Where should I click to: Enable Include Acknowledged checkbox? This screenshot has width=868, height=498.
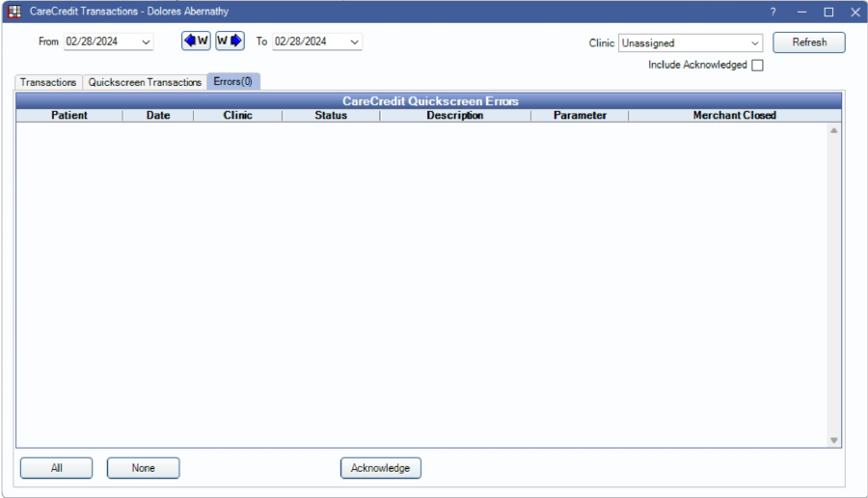[x=757, y=66]
